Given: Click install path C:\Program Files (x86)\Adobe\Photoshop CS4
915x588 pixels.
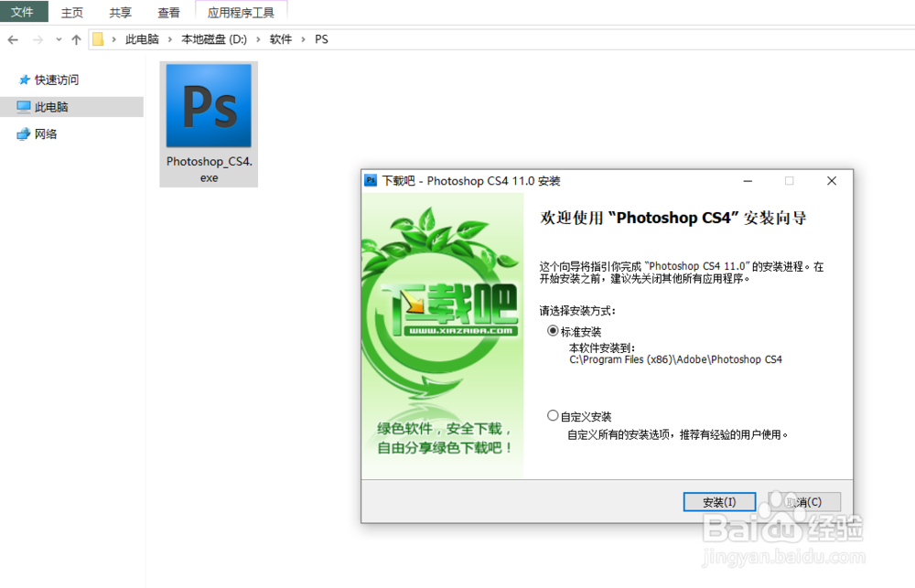Looking at the screenshot, I should pos(675,359).
